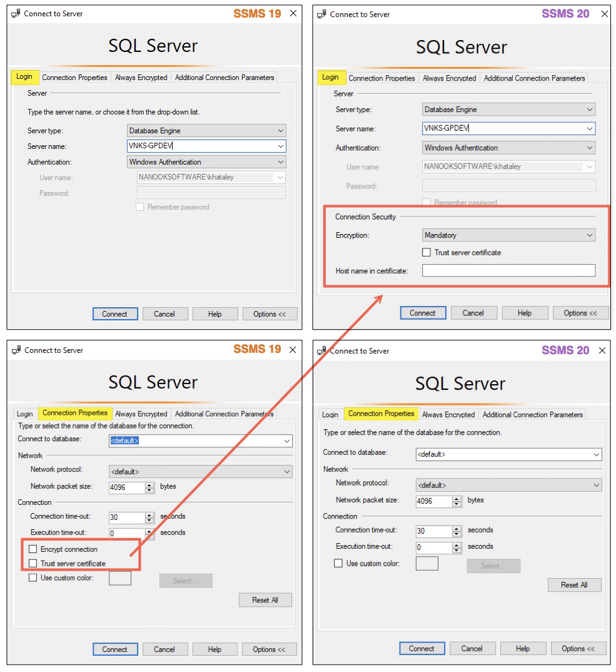Switch to Login tab in SSMS 20 Connection Properties dialog

pos(330,415)
